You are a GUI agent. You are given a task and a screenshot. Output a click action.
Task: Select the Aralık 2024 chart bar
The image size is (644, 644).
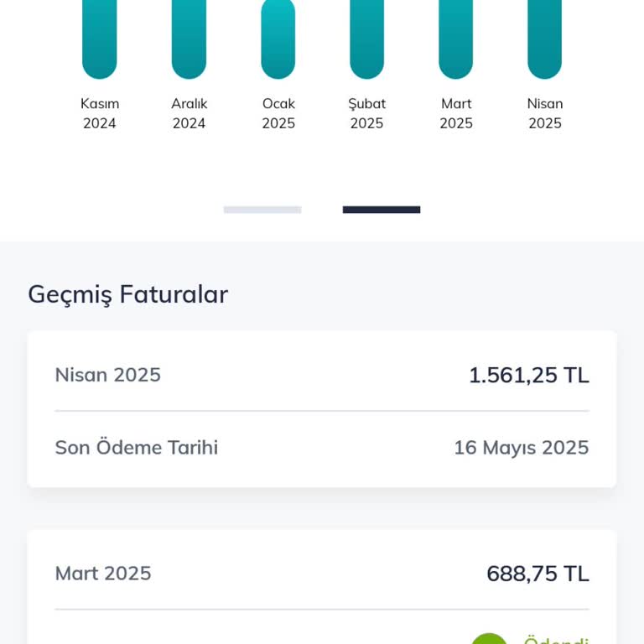tap(189, 39)
